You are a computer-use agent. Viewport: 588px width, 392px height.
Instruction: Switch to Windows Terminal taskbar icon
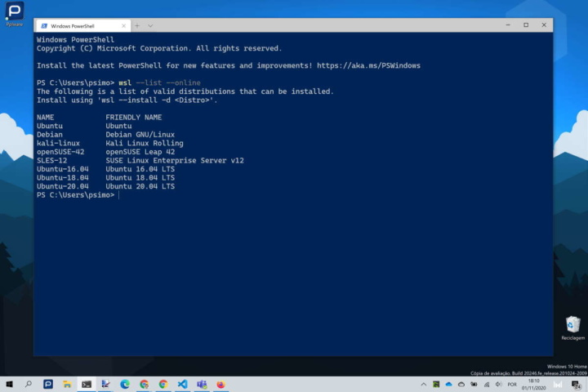(x=87, y=384)
